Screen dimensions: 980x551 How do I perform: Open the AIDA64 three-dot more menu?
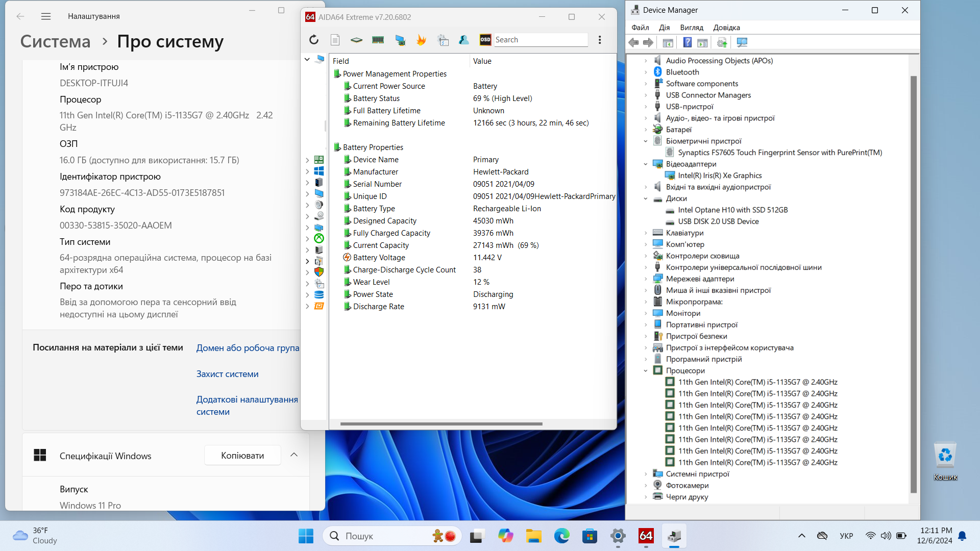pyautogui.click(x=600, y=40)
